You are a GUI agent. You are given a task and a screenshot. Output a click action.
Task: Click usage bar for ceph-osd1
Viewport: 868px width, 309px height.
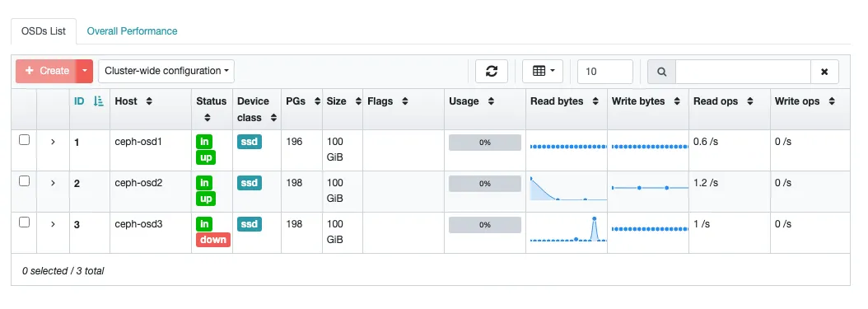click(485, 143)
